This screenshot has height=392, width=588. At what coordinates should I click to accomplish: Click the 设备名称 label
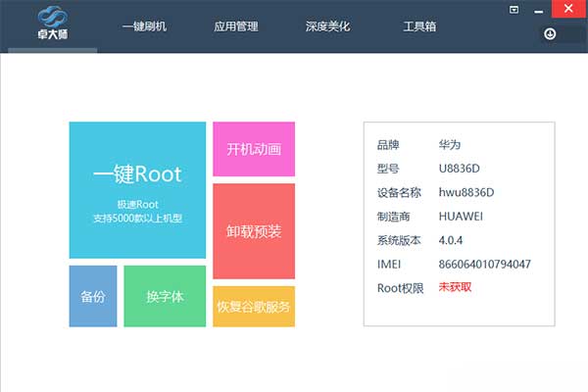coord(399,192)
